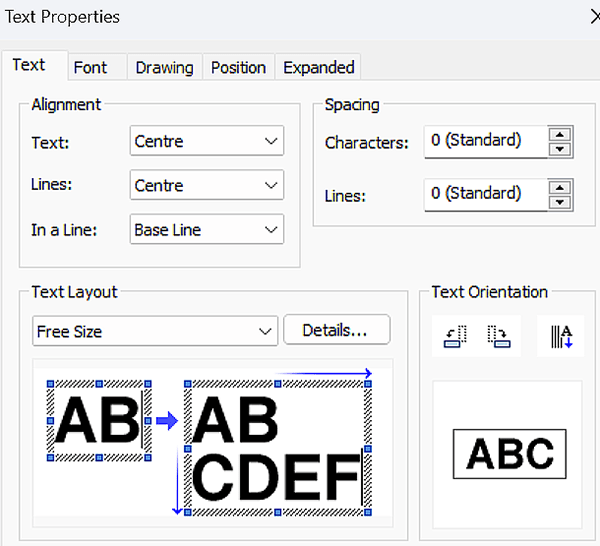
Task: Expand the Free Size text layout dropdown
Action: click(154, 331)
